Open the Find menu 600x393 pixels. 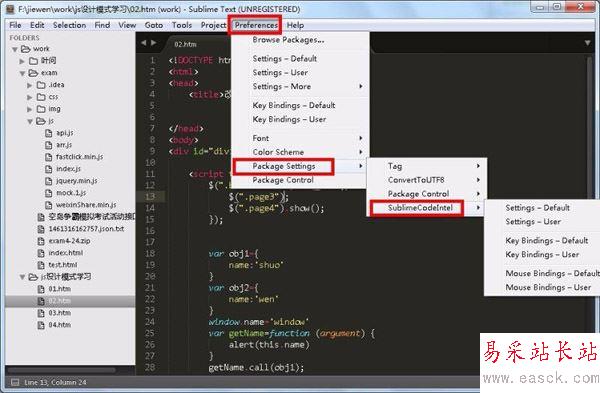click(x=102, y=25)
